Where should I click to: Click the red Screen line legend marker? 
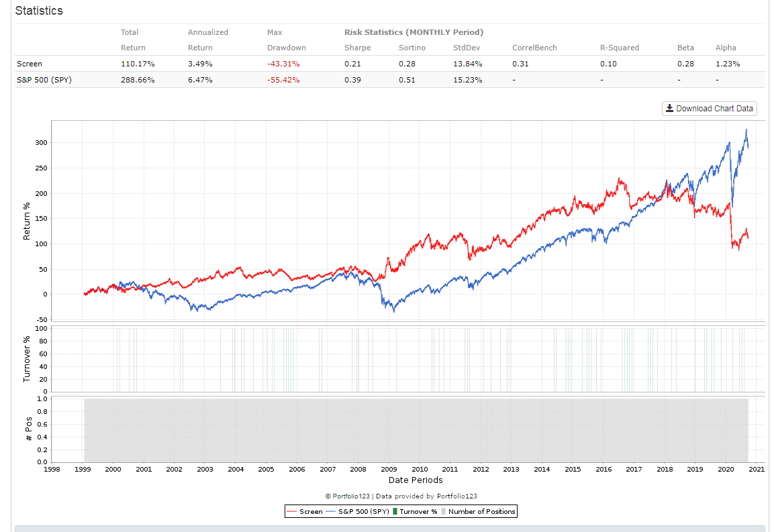click(292, 512)
